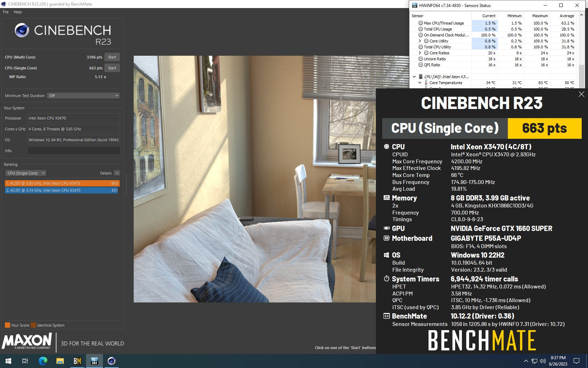Click the HWiNFO scroll-up arrow
Screen dimensions: 588x368
click(x=581, y=15)
